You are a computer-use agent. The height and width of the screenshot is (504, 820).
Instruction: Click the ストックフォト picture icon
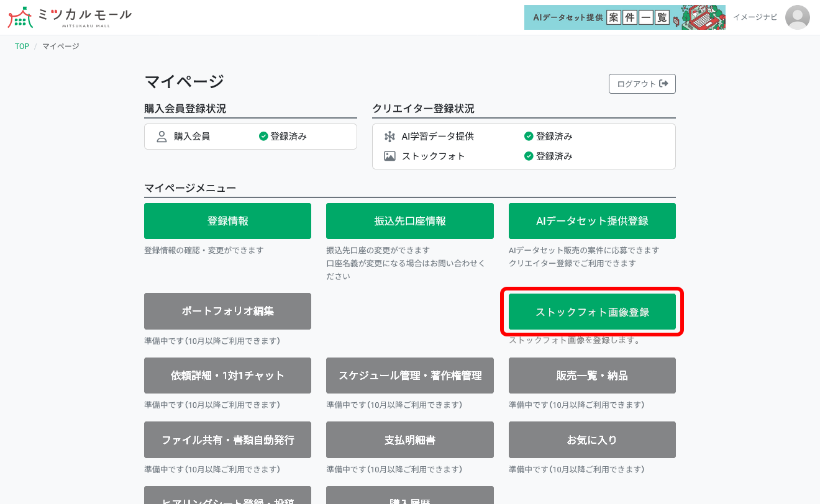388,156
